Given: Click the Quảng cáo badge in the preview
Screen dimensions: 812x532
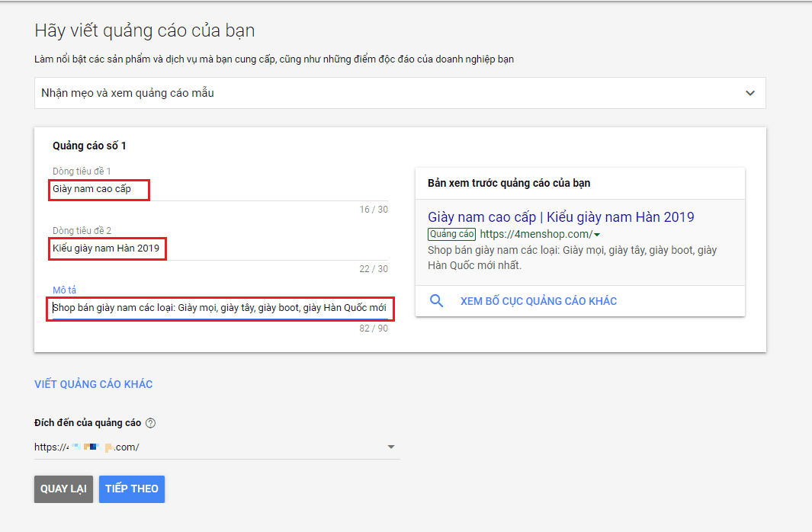Looking at the screenshot, I should pyautogui.click(x=451, y=234).
